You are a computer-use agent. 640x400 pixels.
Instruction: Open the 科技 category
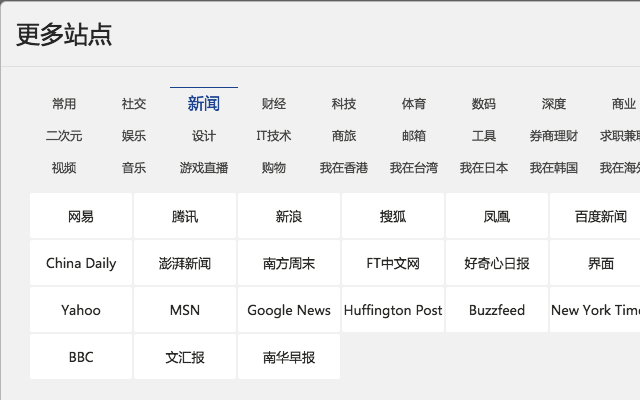(x=344, y=104)
